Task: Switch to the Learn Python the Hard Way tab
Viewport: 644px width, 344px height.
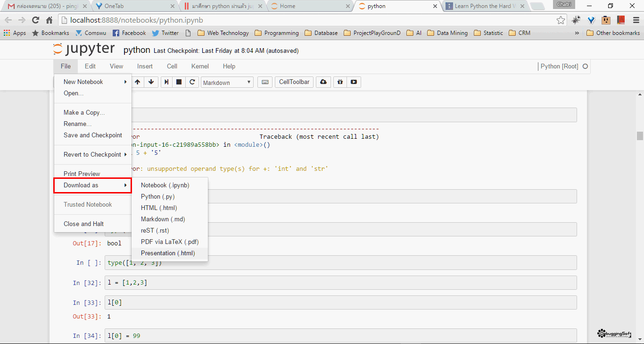Action: pyautogui.click(x=485, y=6)
